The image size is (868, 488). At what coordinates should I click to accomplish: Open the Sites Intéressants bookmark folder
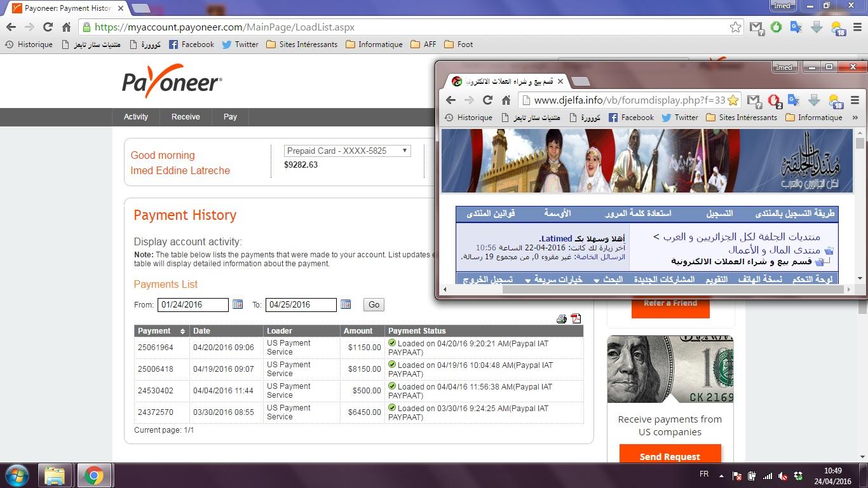click(302, 44)
